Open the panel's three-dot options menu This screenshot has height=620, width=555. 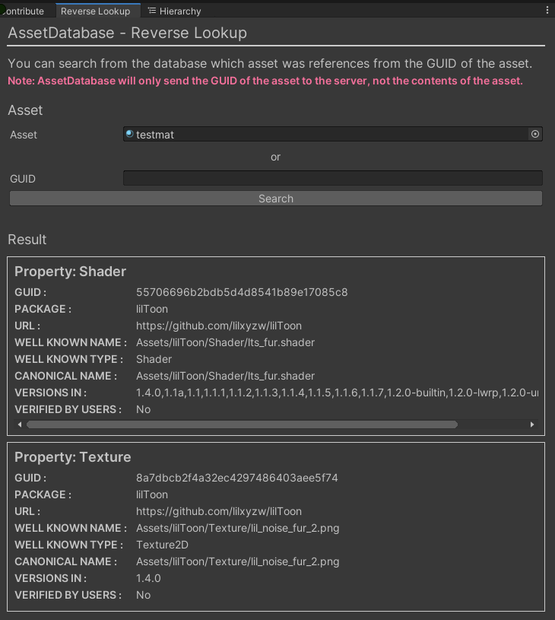(x=547, y=10)
